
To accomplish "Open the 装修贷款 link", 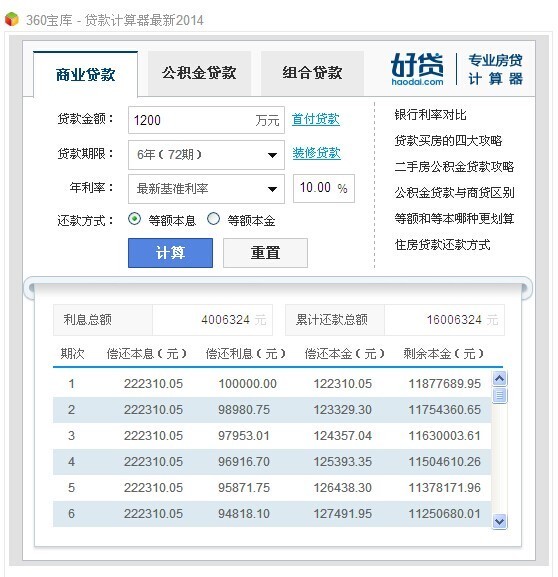I will click(x=316, y=153).
